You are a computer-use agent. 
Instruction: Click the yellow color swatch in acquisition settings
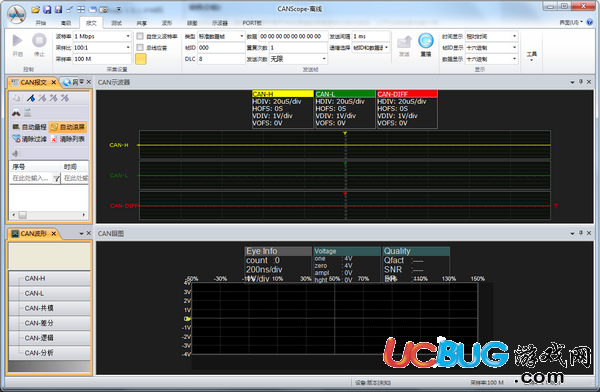(140, 59)
